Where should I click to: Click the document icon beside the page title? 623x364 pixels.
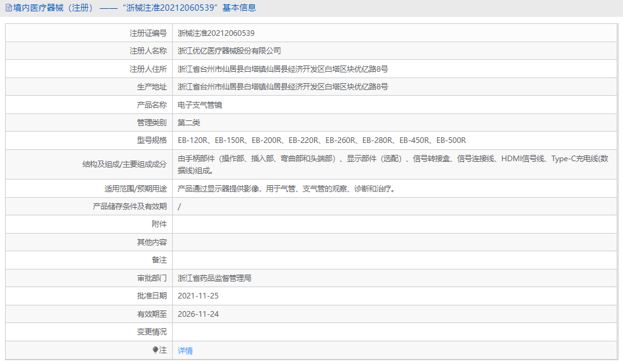coord(9,8)
